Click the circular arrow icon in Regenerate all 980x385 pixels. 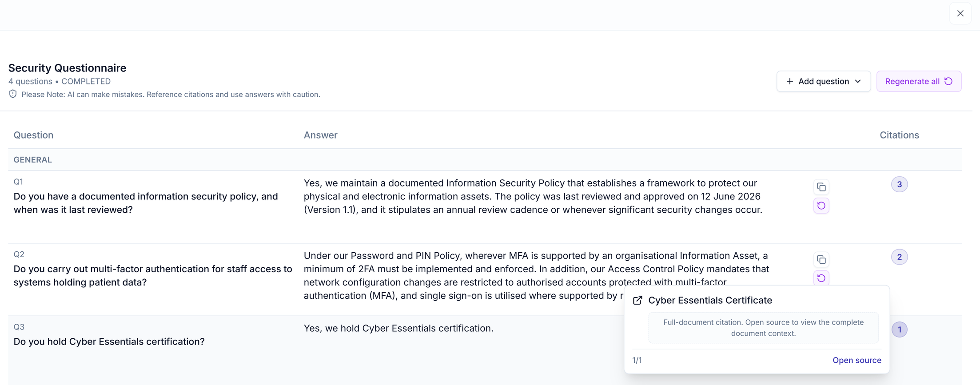coord(948,81)
